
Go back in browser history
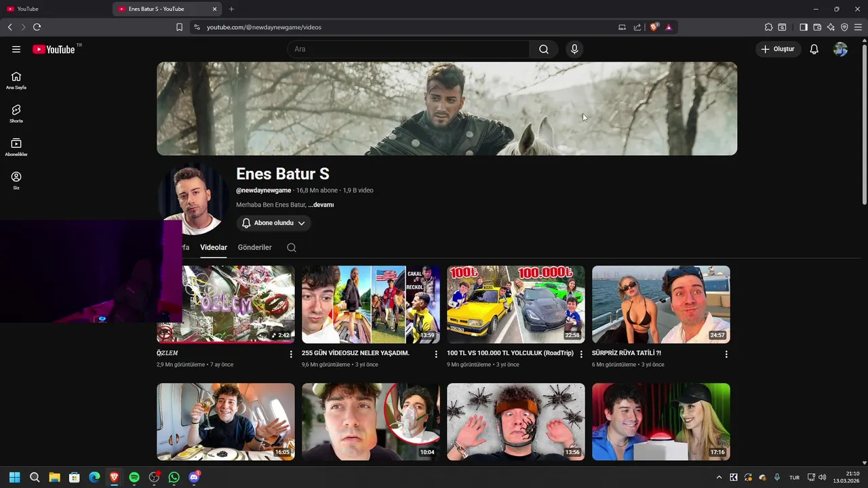pos(9,27)
